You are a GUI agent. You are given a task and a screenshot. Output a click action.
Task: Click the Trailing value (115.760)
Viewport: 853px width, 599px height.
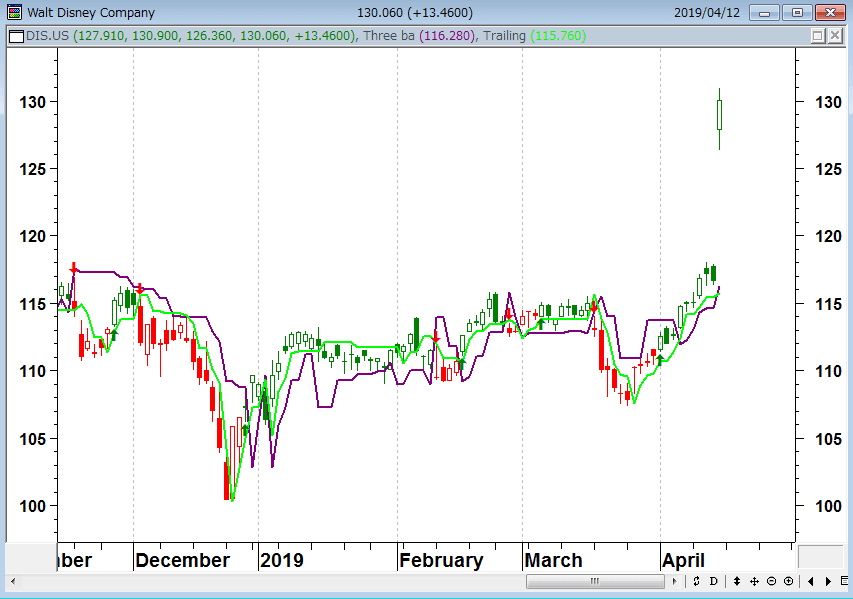pos(558,36)
